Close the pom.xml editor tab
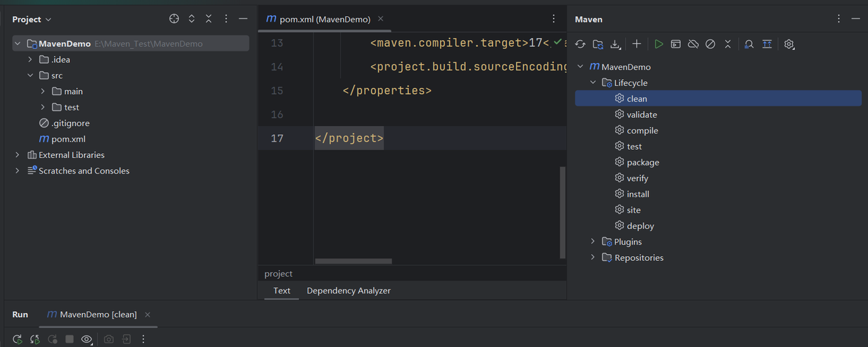This screenshot has width=868, height=347. (380, 19)
